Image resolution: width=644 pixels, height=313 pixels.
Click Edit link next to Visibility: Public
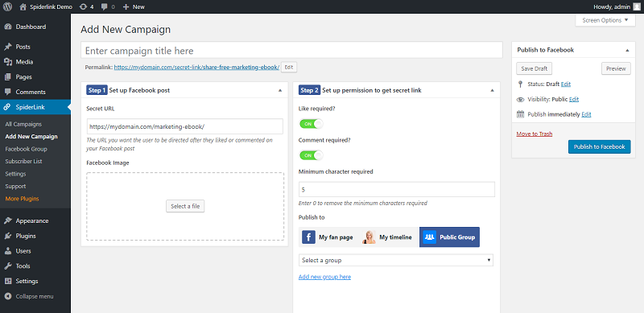(574, 100)
